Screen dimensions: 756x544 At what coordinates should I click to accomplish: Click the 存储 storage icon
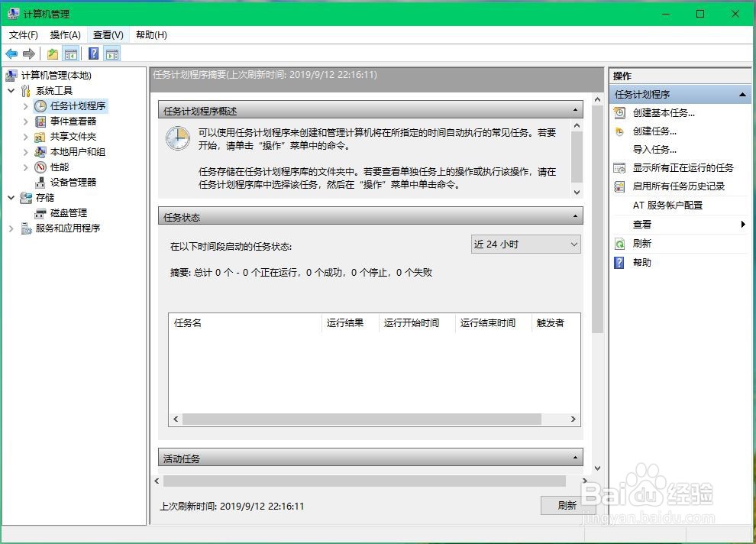26,198
